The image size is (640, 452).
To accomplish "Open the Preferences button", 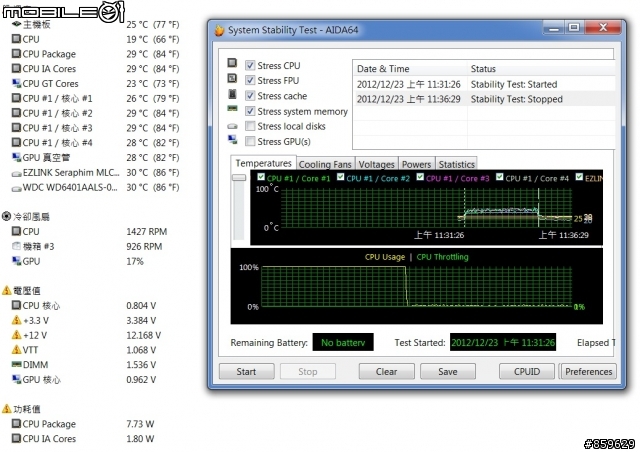I will (x=588, y=372).
